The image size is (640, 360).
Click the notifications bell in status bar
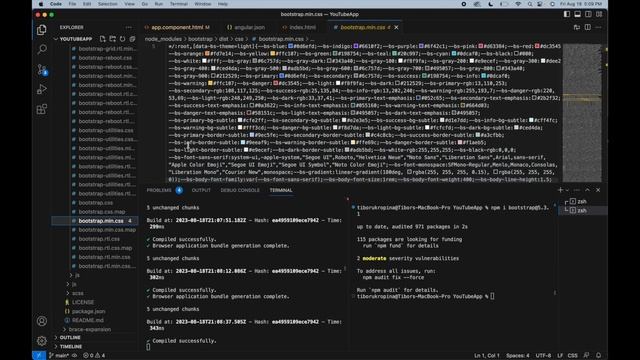pos(598,356)
